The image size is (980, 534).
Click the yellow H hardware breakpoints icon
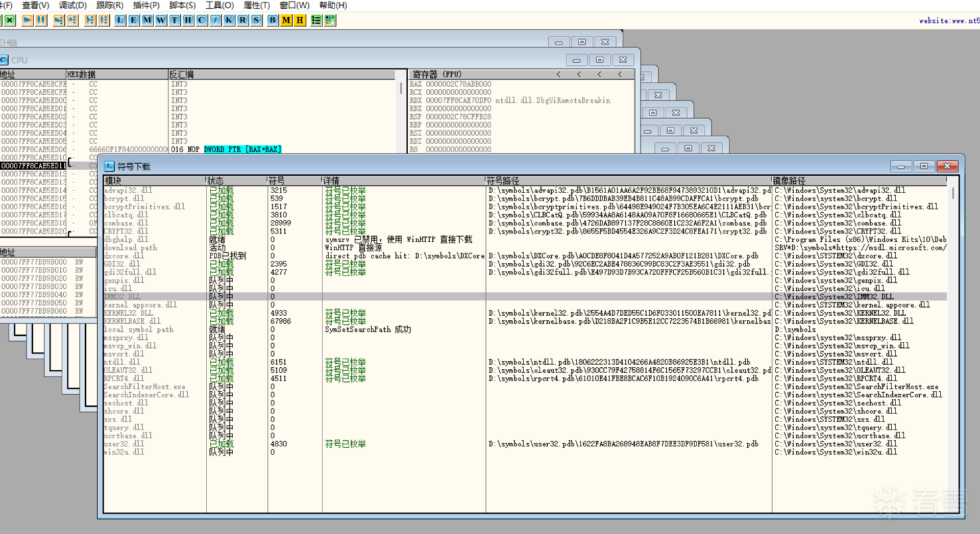click(x=300, y=20)
